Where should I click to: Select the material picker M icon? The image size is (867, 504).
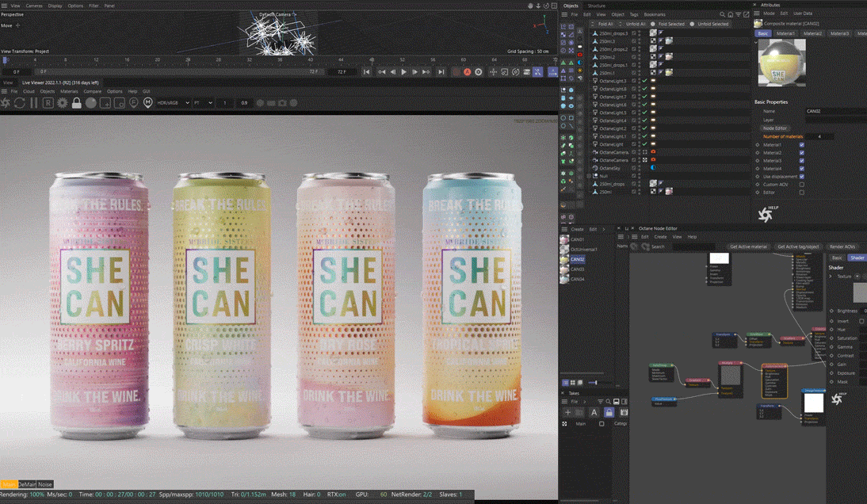point(147,103)
